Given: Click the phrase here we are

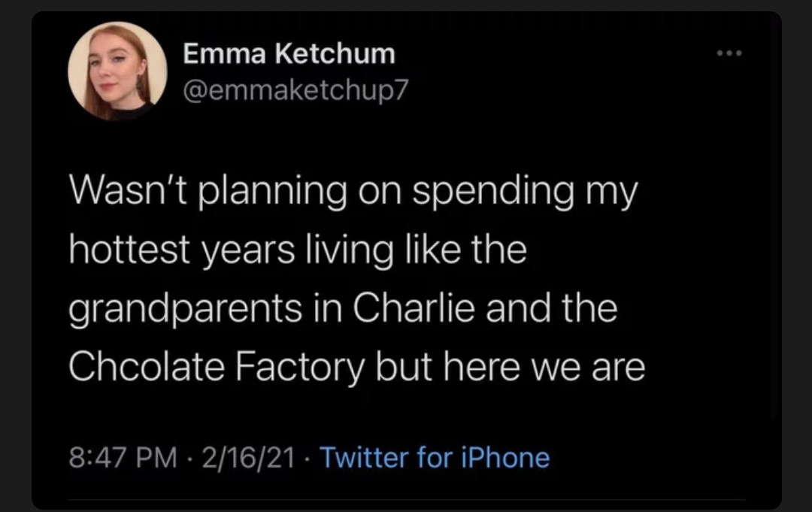Looking at the screenshot, I should tap(544, 367).
